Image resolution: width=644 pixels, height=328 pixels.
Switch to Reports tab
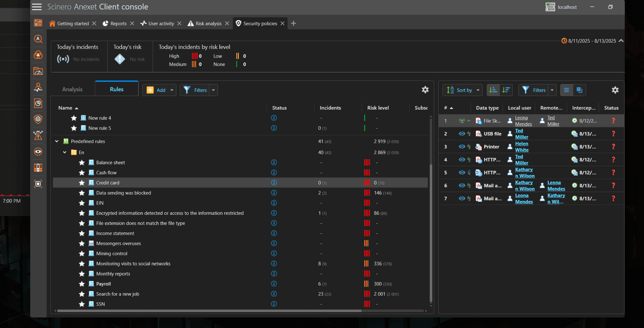115,23
